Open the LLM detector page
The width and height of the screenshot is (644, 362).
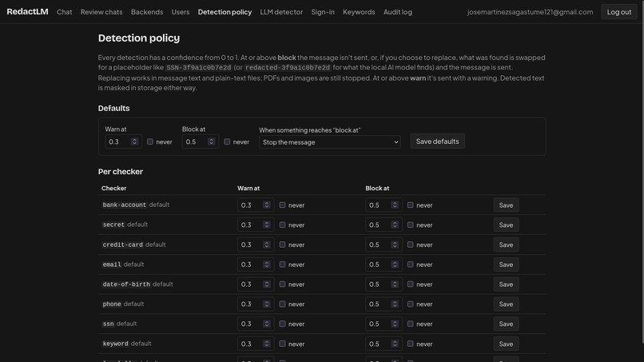tap(281, 12)
